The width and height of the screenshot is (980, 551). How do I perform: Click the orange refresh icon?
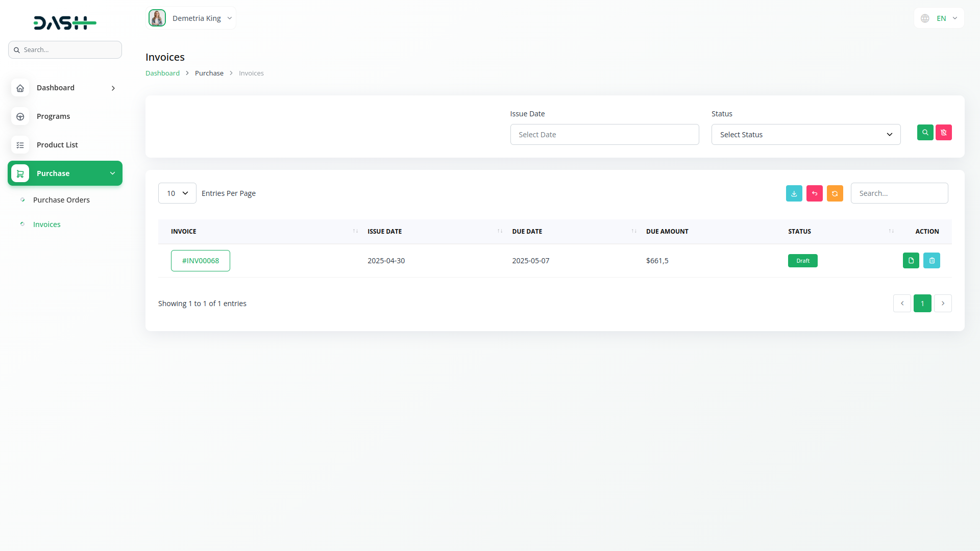click(835, 193)
